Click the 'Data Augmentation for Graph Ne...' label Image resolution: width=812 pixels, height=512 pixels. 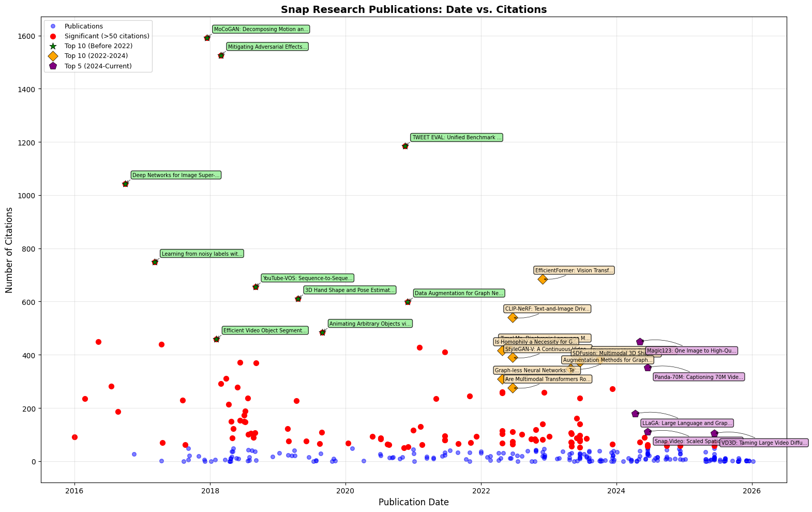[x=458, y=293]
